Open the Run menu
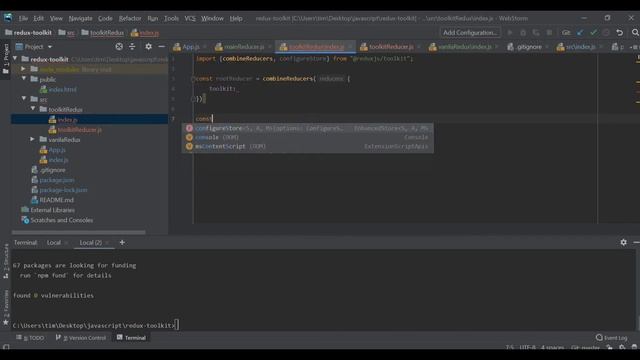640x360 pixels. pos(153,18)
